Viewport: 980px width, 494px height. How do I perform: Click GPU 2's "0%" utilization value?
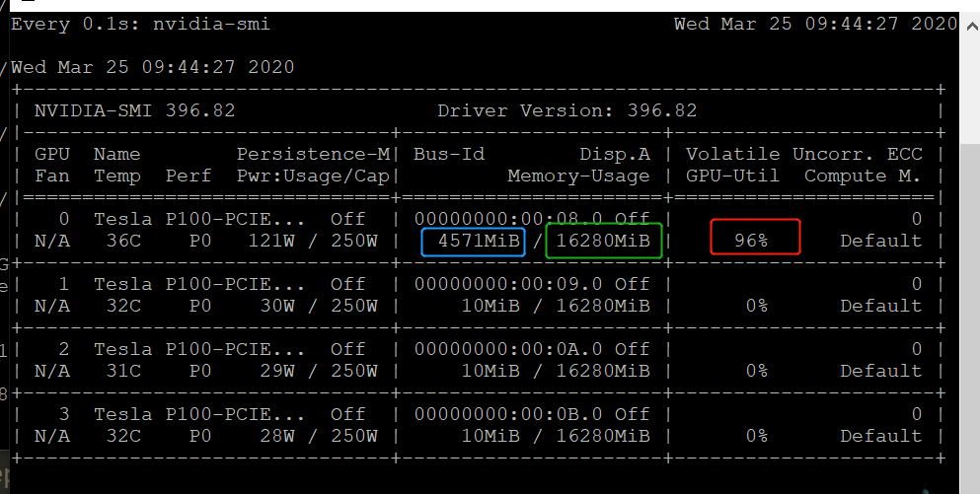click(x=756, y=371)
